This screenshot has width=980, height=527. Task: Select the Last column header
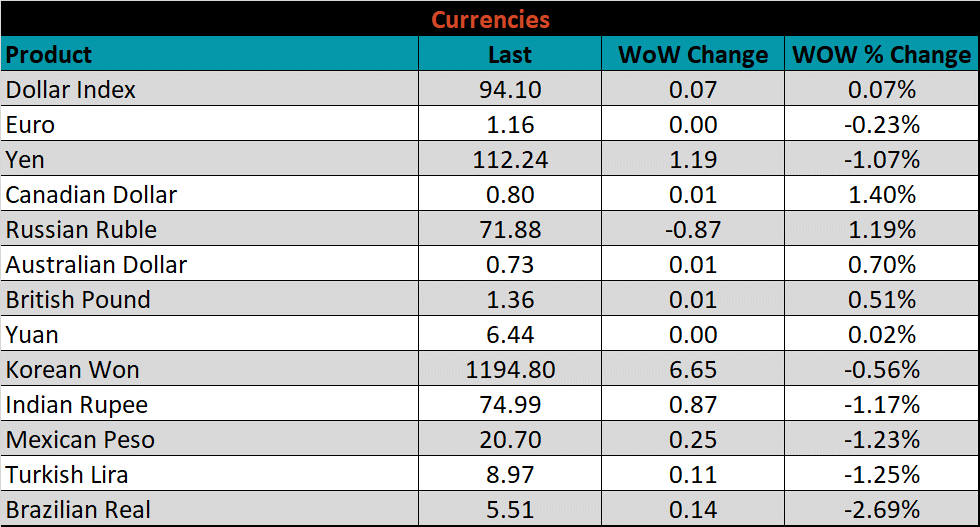pos(510,54)
